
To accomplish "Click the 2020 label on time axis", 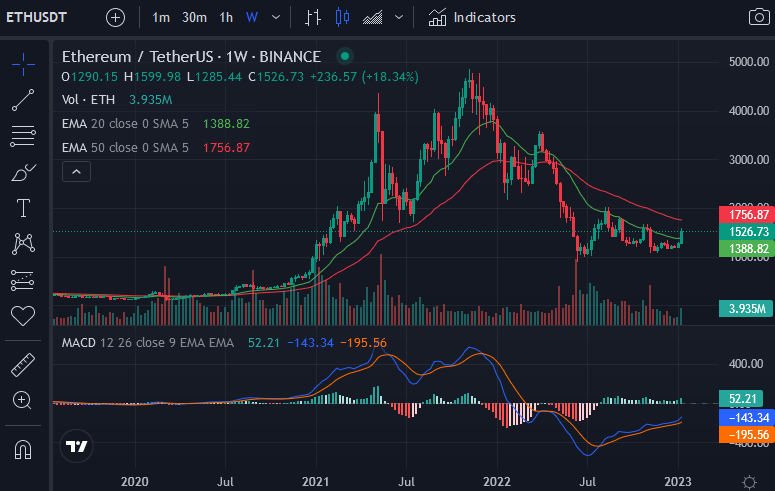I will pos(134,482).
